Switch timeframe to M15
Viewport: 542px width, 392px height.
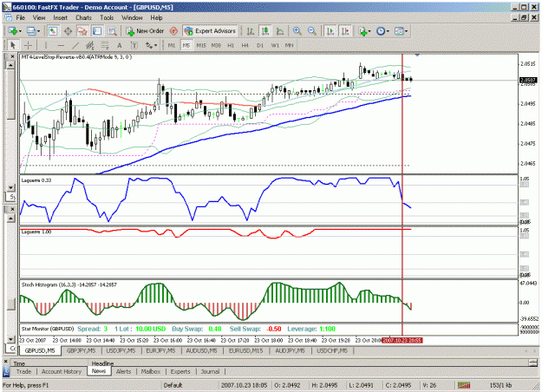[201, 45]
